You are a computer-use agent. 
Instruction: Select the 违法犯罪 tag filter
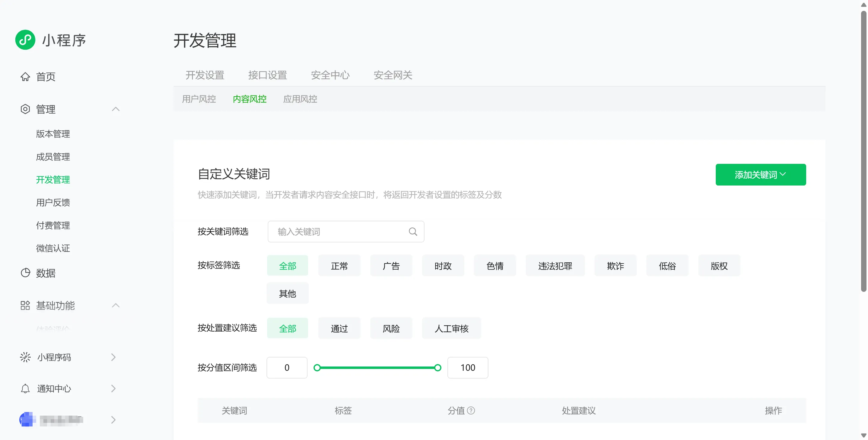(x=555, y=266)
